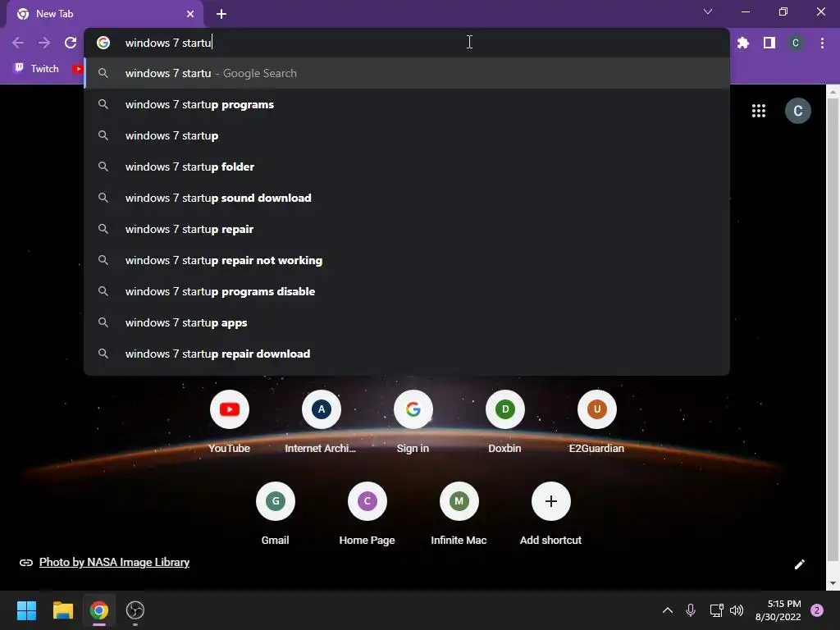The width and height of the screenshot is (840, 630).
Task: Pick 'windows 7 startup programs disable'
Action: 407,291
